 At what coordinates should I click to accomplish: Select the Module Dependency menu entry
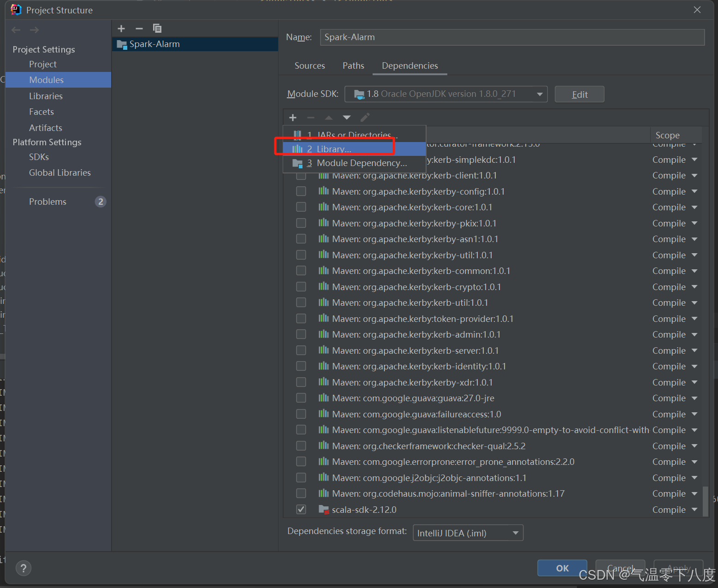click(361, 163)
